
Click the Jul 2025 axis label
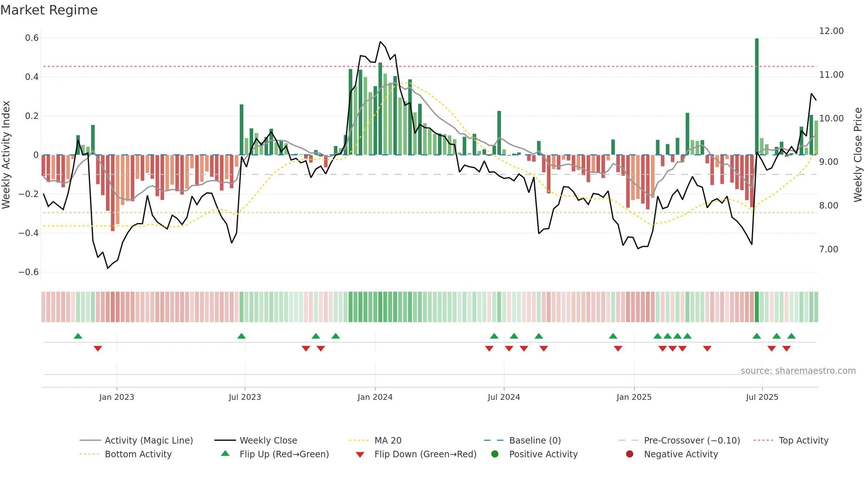pos(762,397)
